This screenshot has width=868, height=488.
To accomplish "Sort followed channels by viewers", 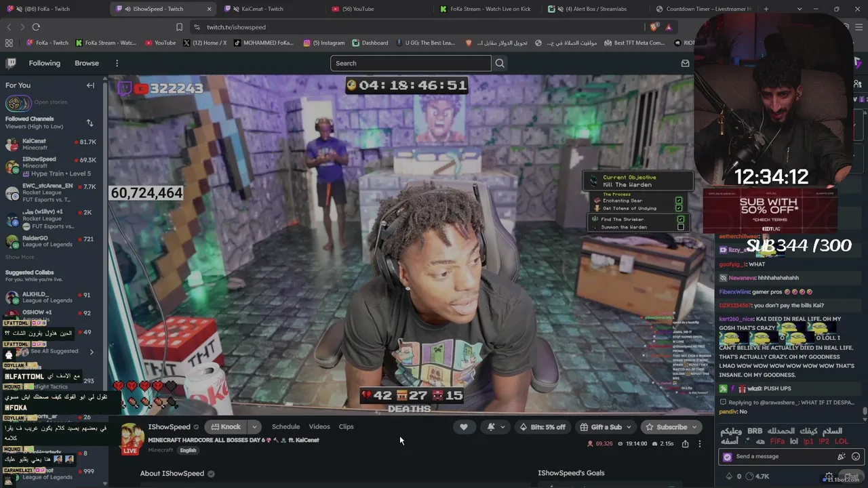I will [x=90, y=123].
